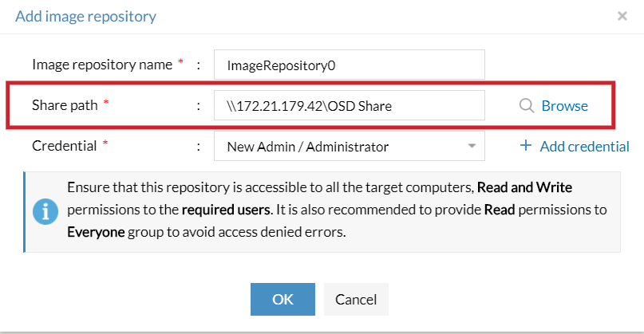This screenshot has width=644, height=334.
Task: Focus the Image repository name field
Action: (x=349, y=65)
